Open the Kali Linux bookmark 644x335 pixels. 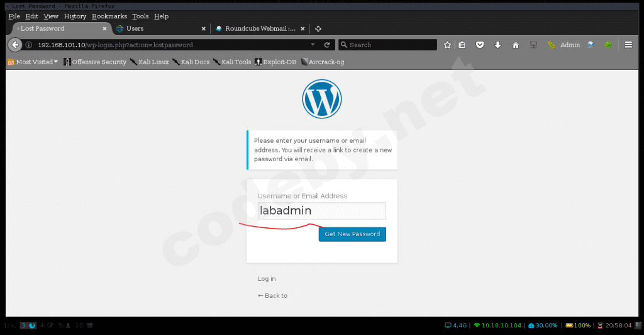coord(150,62)
